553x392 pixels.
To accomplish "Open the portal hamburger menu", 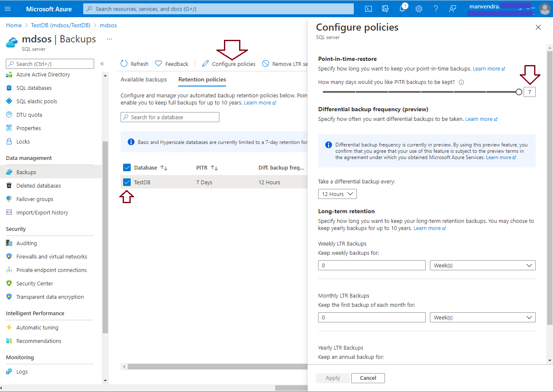I will click(8, 9).
